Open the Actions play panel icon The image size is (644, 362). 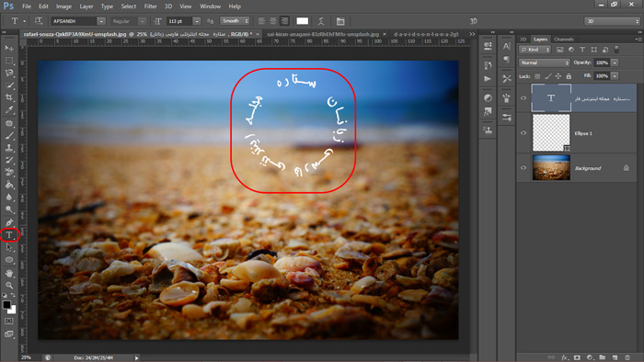click(x=488, y=79)
